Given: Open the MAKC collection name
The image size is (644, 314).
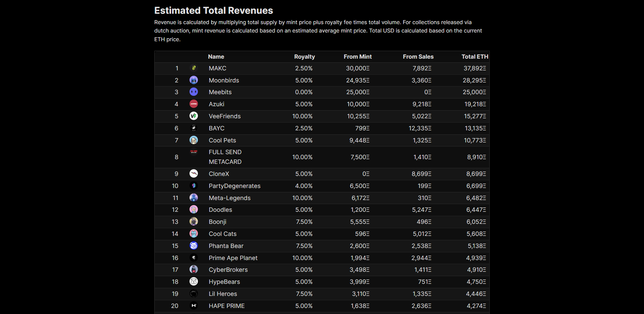Looking at the screenshot, I should pos(218,68).
